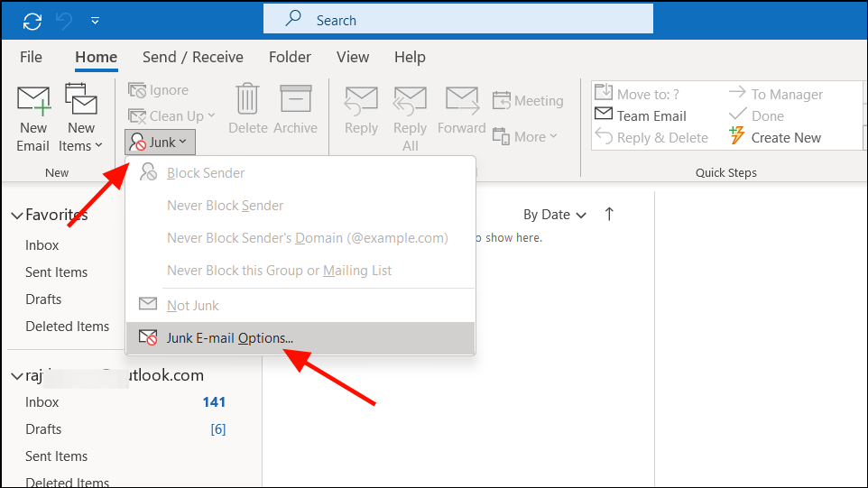Open the Customize Quick Access Toolbar dropdown
This screenshot has width=868, height=488.
coord(96,21)
